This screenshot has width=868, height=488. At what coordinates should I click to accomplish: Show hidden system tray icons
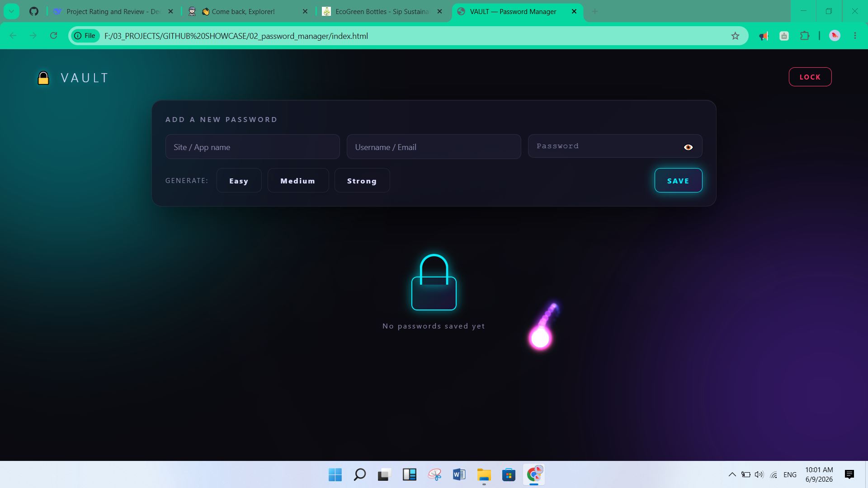732,474
